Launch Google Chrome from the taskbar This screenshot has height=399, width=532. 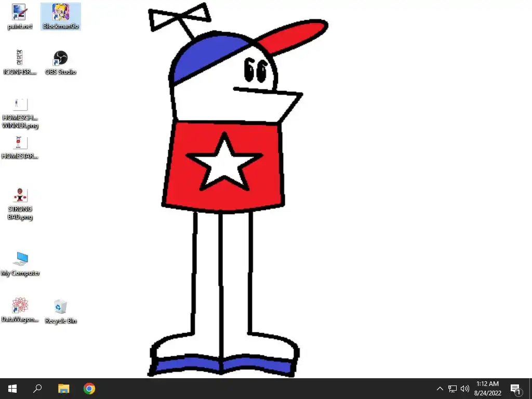pos(89,389)
